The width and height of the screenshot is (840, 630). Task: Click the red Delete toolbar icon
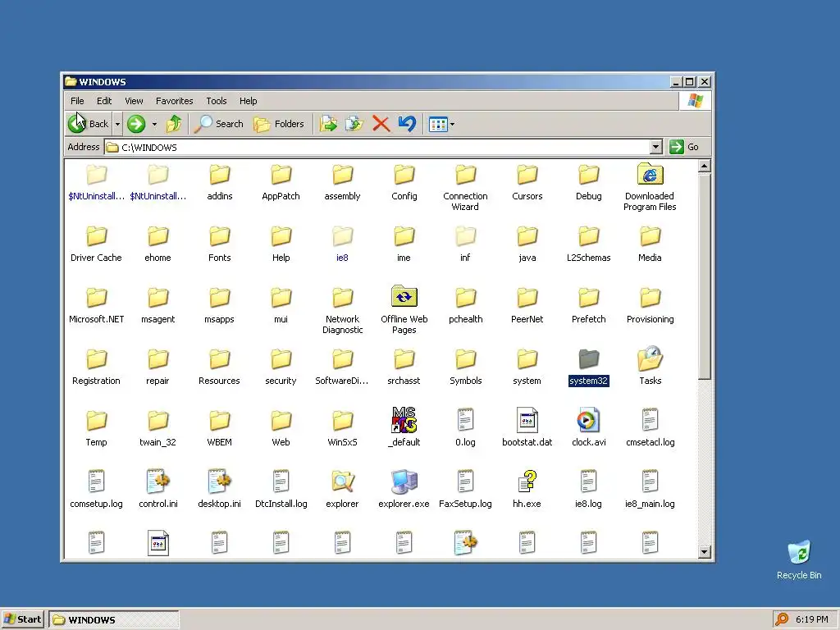(x=381, y=124)
